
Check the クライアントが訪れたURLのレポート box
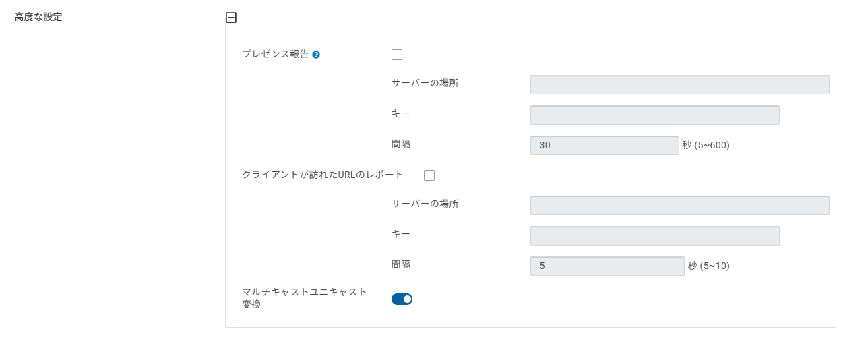(429, 175)
